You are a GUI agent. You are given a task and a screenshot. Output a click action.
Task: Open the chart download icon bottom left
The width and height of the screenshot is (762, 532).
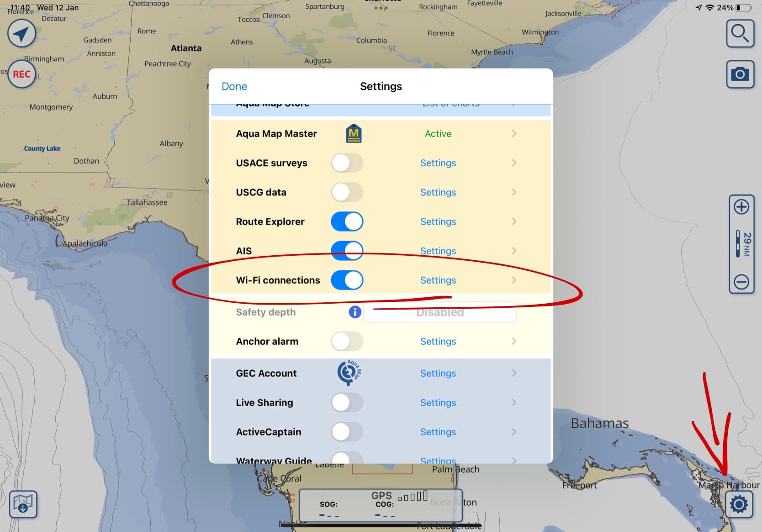(x=23, y=504)
